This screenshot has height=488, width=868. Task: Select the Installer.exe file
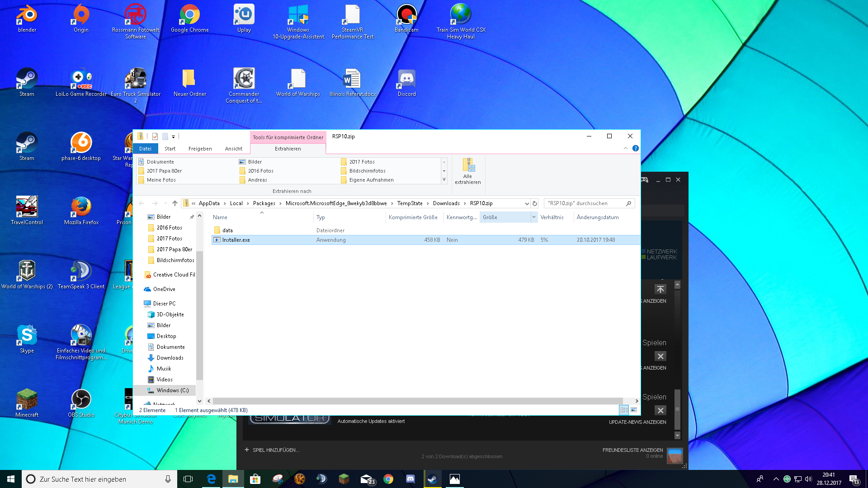click(x=236, y=240)
